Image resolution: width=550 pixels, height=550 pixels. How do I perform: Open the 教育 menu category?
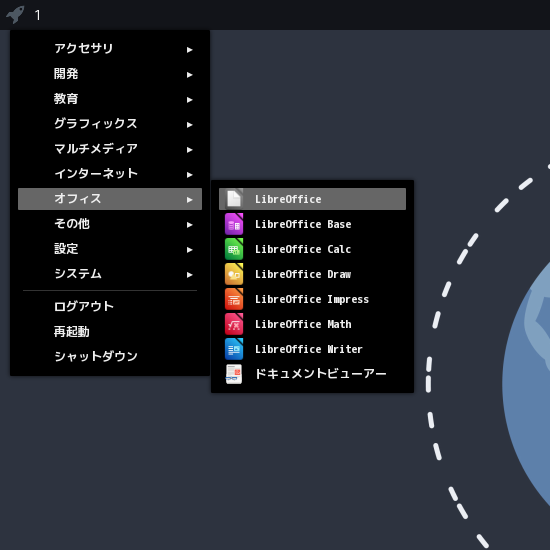(110, 99)
